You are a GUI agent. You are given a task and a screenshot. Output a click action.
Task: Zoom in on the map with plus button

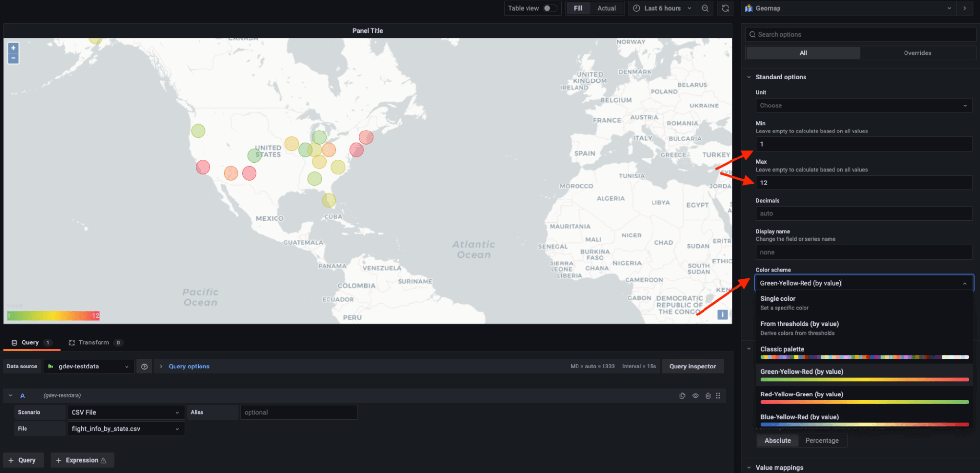point(13,48)
